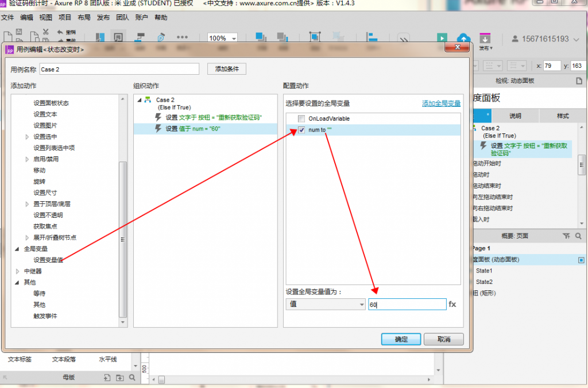The width and height of the screenshot is (588, 388).
Task: Switch to the 样式 tab
Action: 563,116
